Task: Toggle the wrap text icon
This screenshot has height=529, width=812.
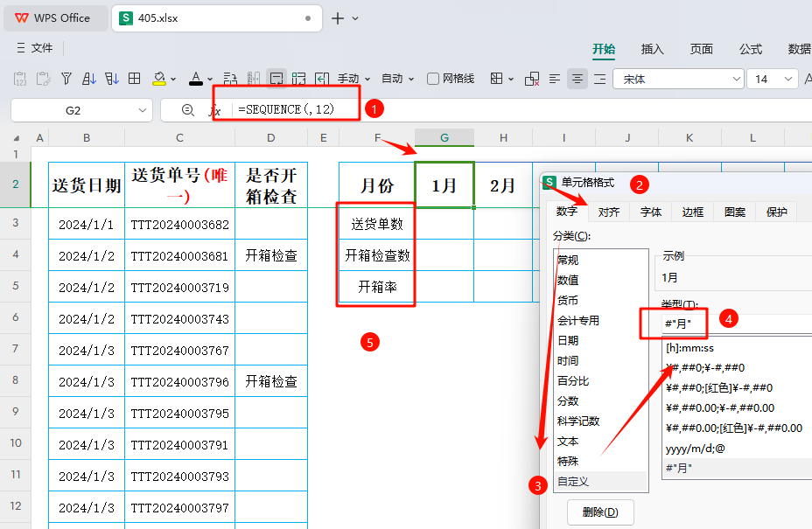Action: click(x=276, y=79)
